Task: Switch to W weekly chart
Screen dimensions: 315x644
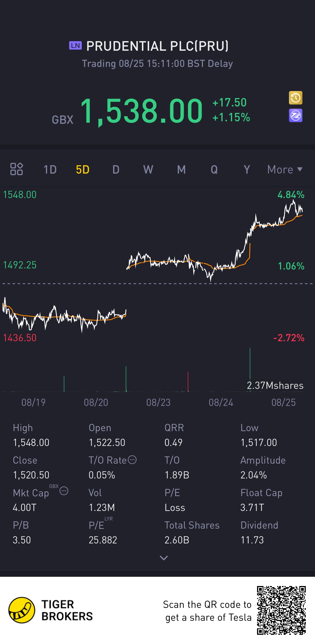Action: point(148,169)
